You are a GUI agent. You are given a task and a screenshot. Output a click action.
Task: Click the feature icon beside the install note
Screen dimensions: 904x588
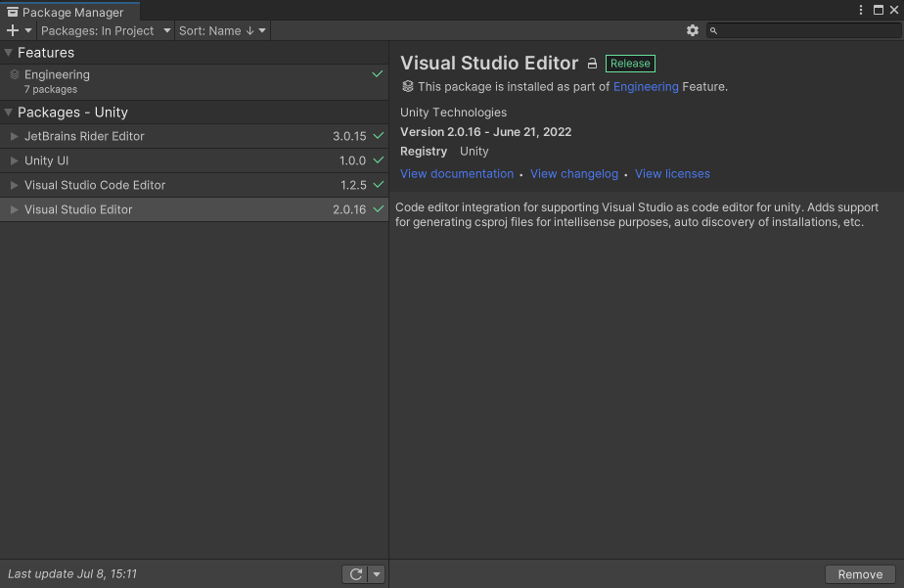(x=408, y=86)
